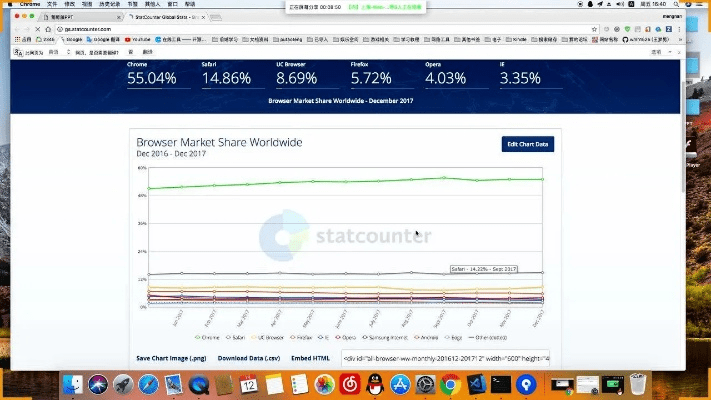Launch QQ penguin app in Dock
711x400 pixels.
pos(374,385)
